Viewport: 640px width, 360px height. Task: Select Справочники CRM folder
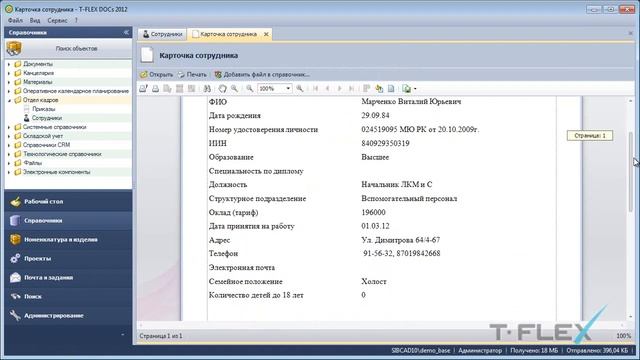(x=46, y=145)
